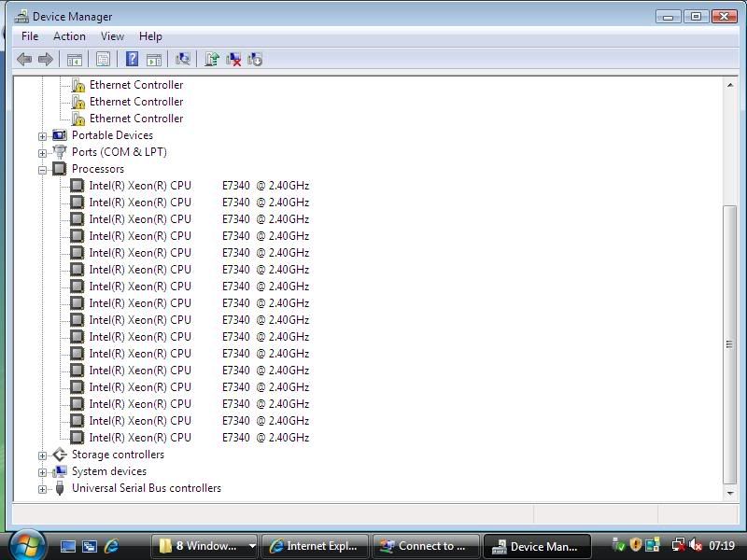Launch Internet Explorer from quick launch
The height and width of the screenshot is (560, 747).
coord(111,546)
